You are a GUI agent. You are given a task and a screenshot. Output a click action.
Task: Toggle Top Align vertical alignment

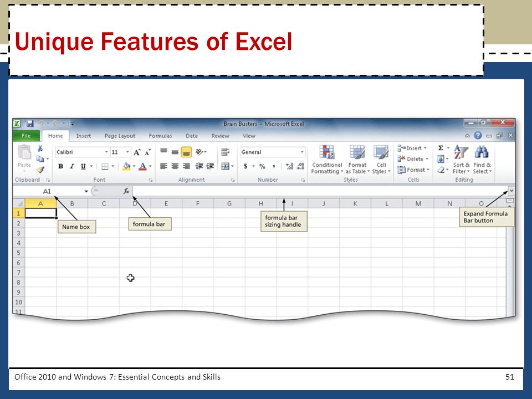[x=163, y=152]
